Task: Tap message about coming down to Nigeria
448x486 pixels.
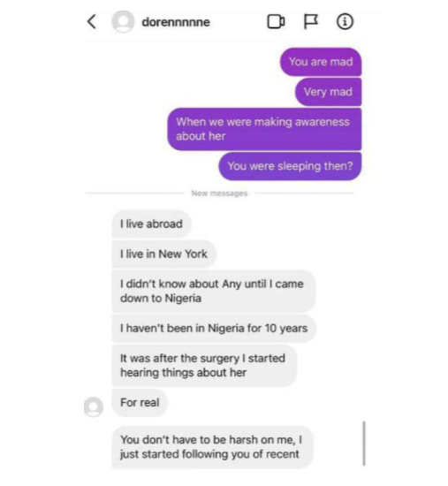Action: [213, 291]
